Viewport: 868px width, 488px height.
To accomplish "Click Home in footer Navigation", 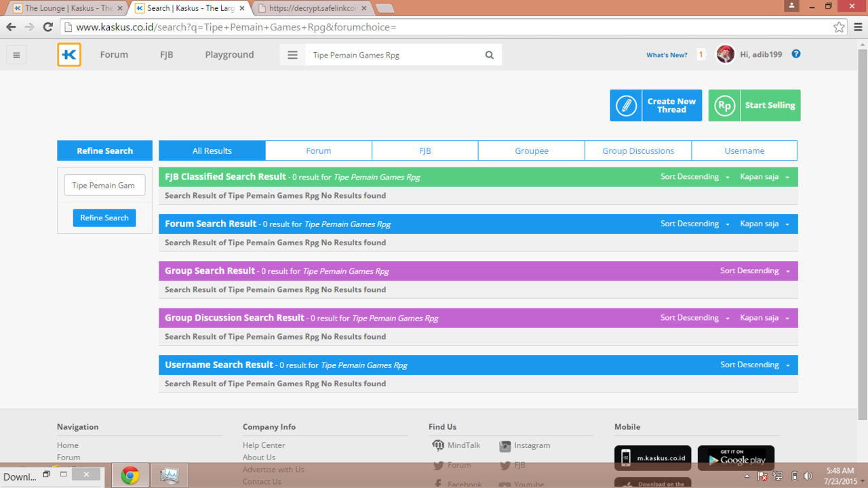I will tap(68, 445).
